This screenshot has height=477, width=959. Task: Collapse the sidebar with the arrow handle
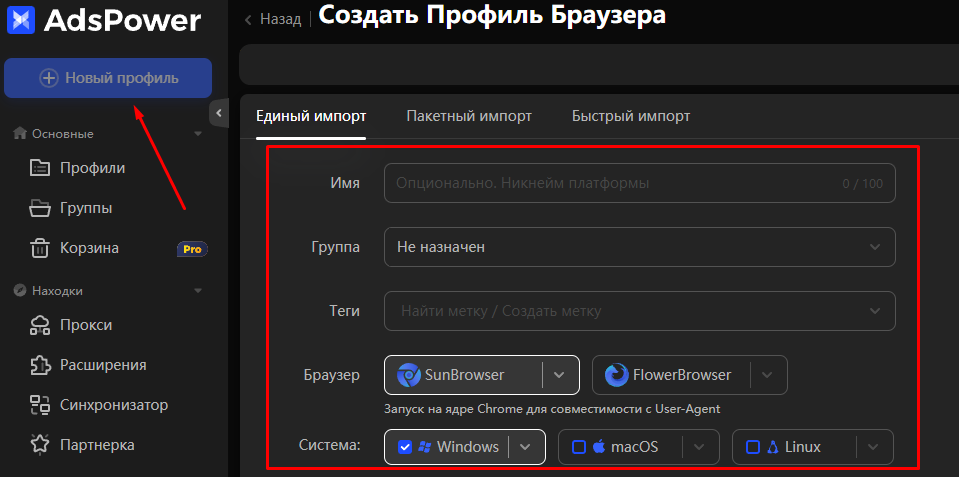click(219, 113)
